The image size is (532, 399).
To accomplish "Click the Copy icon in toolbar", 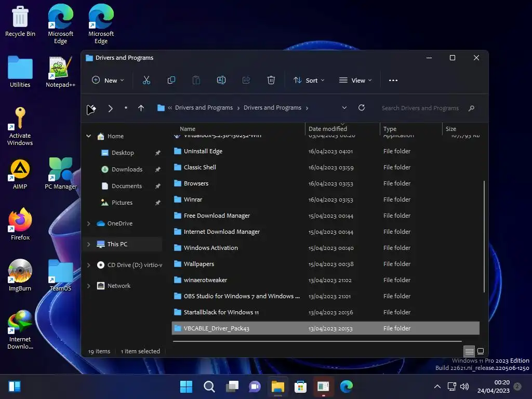I will 171,80.
